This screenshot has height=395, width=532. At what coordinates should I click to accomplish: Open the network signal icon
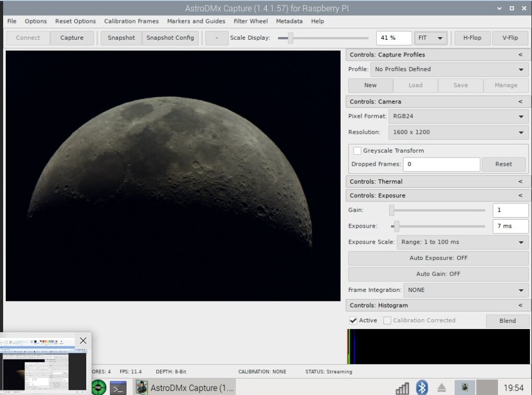pos(402,388)
